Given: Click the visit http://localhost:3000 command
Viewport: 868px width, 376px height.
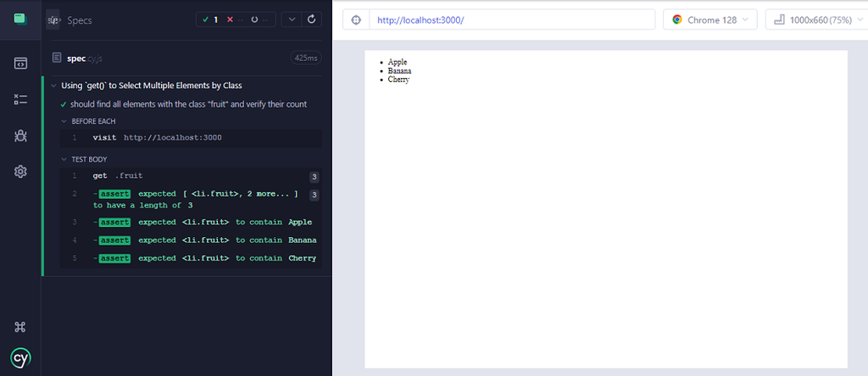Looking at the screenshot, I should pyautogui.click(x=191, y=138).
